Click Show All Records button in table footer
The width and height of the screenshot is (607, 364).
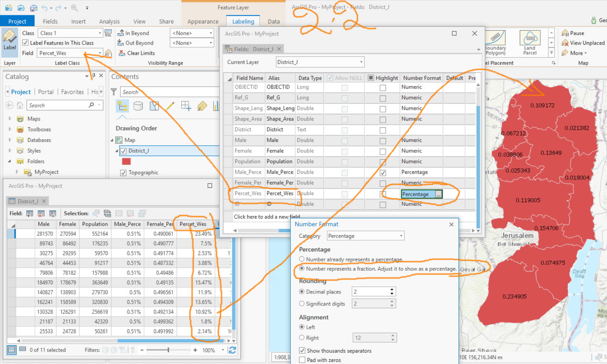click(11, 350)
